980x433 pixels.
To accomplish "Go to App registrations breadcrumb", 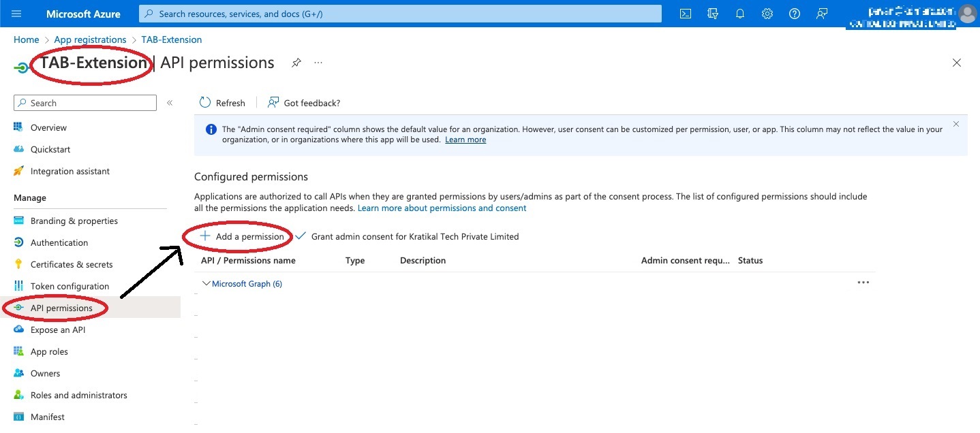I will click(x=90, y=39).
